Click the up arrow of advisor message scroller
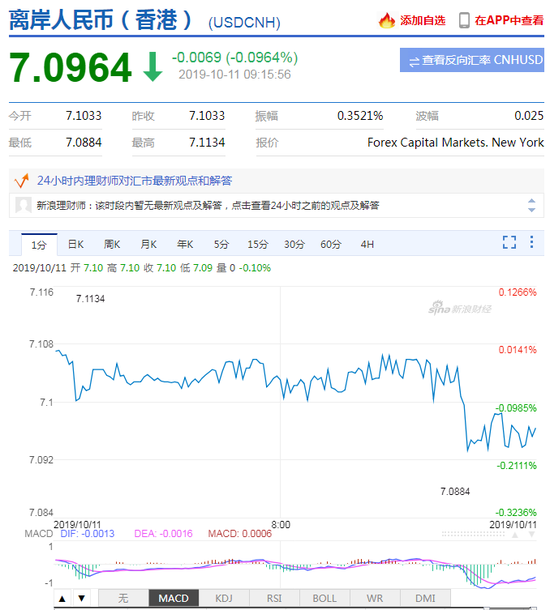 coord(531,201)
